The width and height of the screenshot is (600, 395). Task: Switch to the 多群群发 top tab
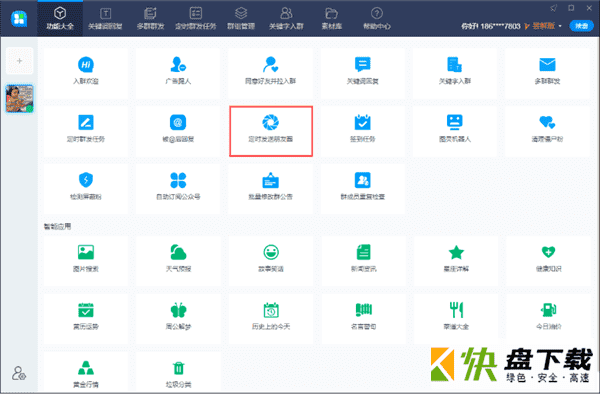(150, 18)
